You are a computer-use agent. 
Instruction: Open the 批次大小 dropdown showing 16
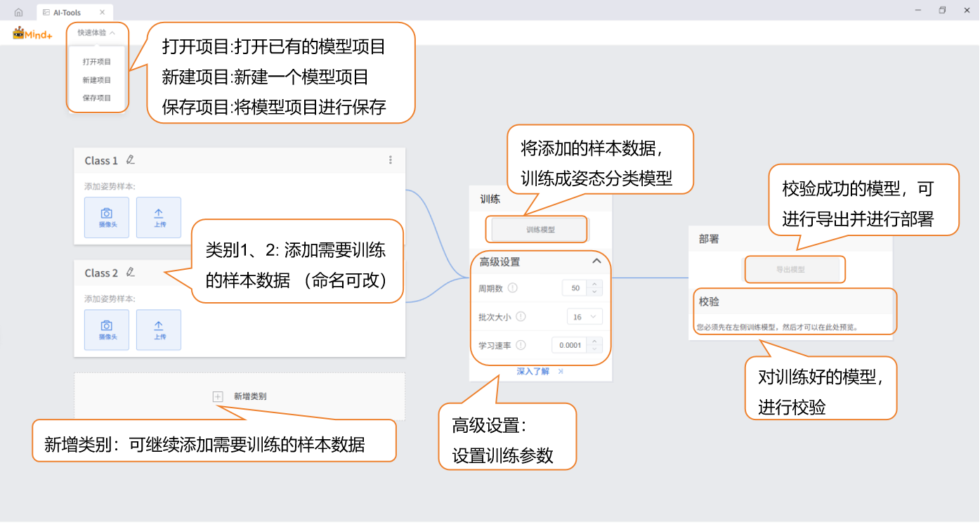pos(584,317)
